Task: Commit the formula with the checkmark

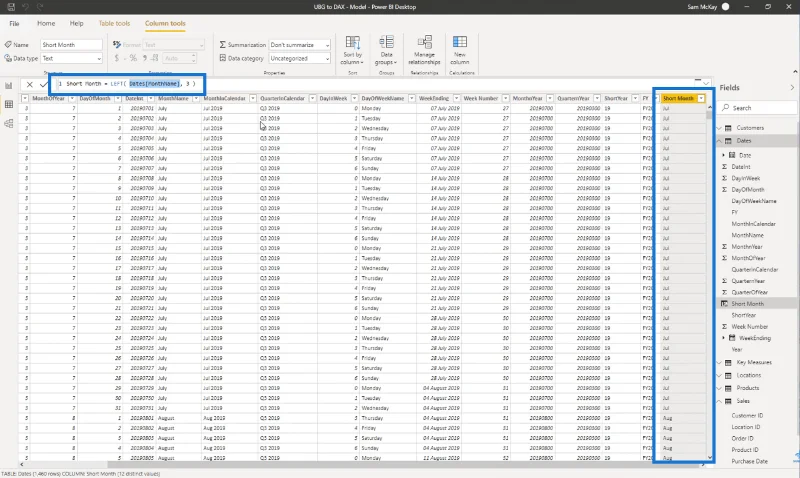Action: (x=43, y=84)
